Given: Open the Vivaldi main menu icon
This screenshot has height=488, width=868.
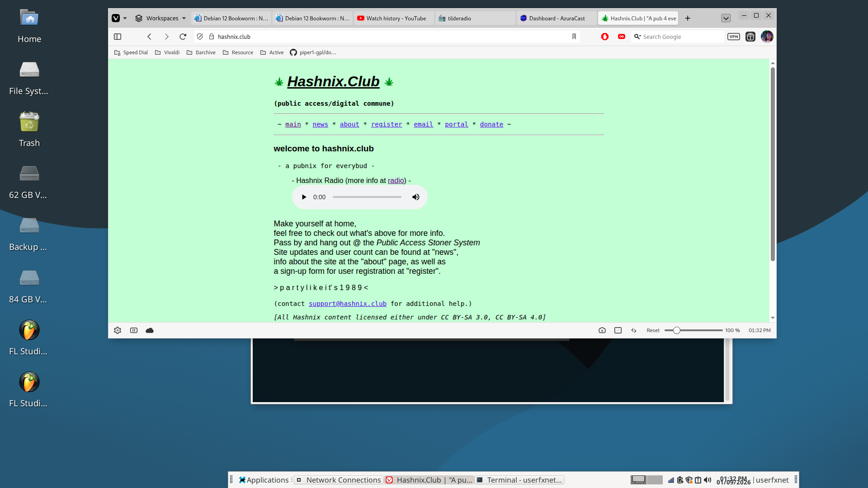Looking at the screenshot, I should pos(116,18).
